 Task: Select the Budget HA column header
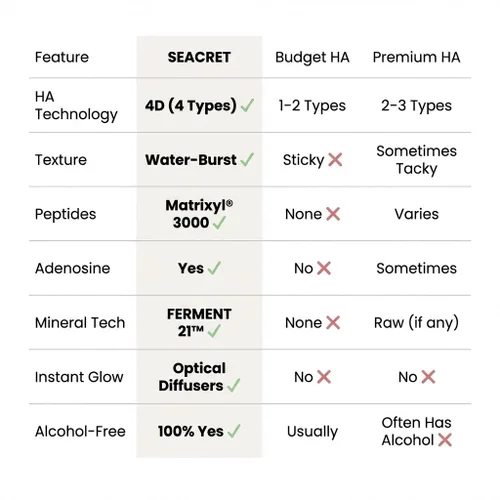312,58
